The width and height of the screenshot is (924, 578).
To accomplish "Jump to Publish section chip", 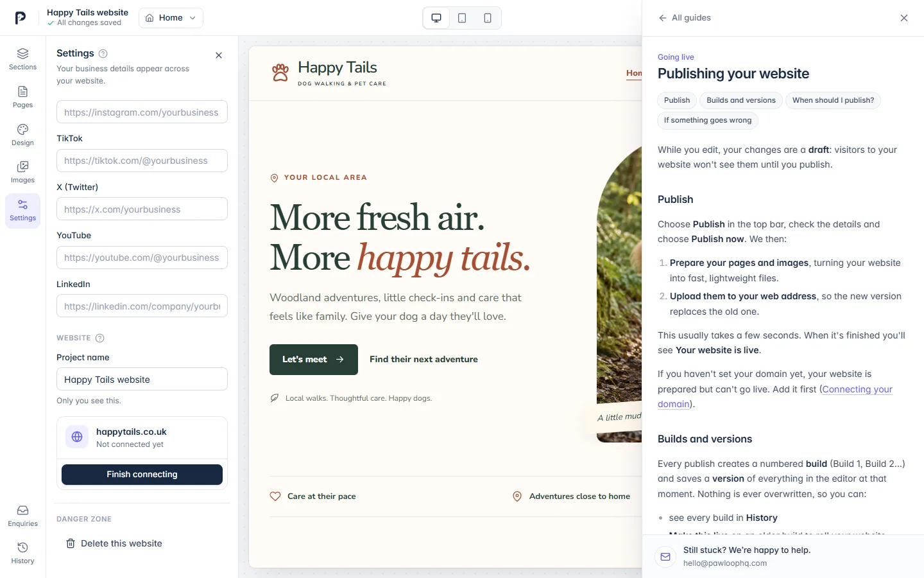I will point(677,100).
